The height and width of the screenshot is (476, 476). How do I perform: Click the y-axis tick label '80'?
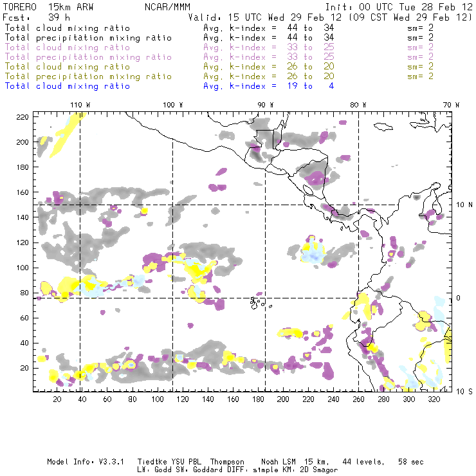tap(24, 293)
